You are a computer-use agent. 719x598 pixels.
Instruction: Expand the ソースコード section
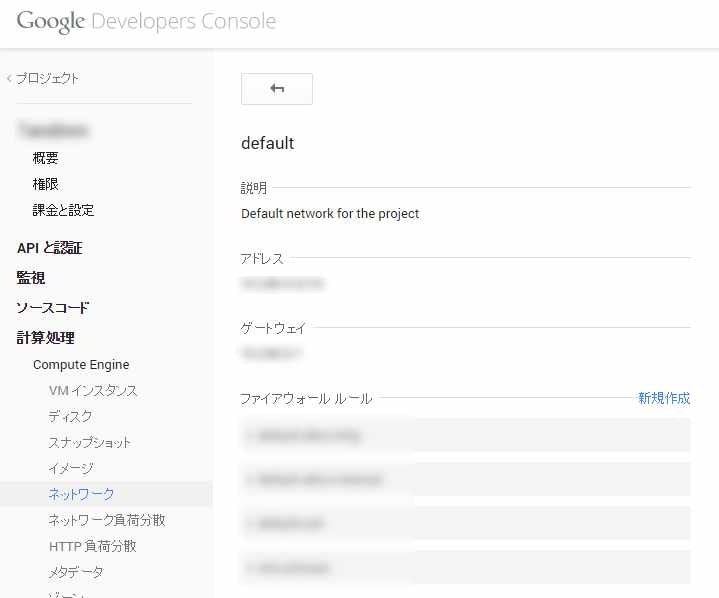[52, 307]
